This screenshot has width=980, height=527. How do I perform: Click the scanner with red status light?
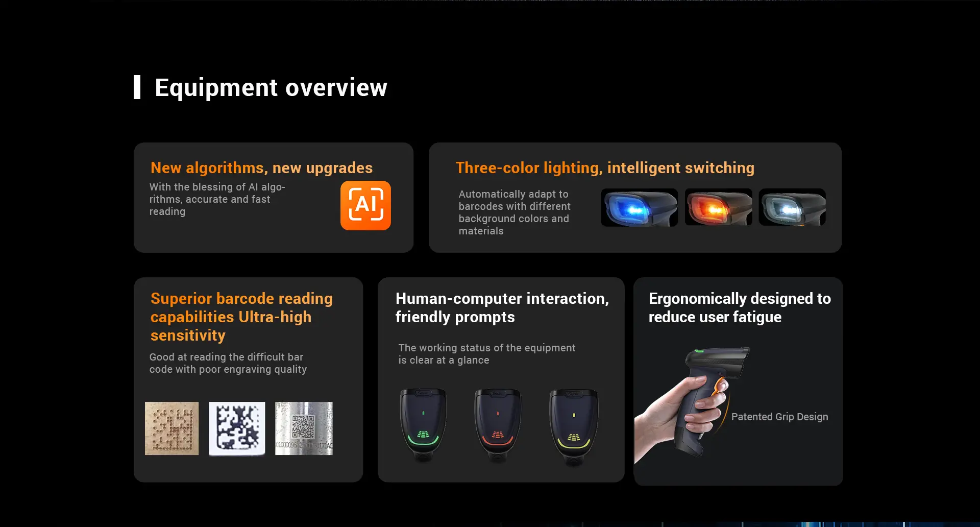pyautogui.click(x=498, y=425)
